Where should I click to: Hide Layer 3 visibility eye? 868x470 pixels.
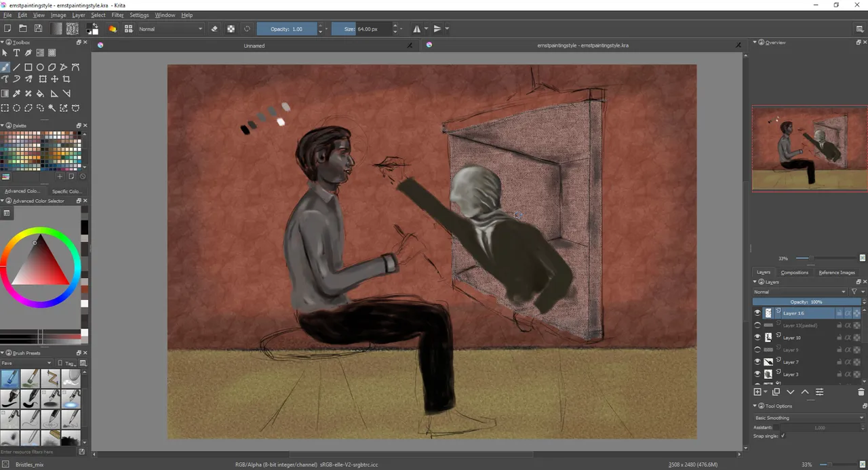tap(757, 374)
